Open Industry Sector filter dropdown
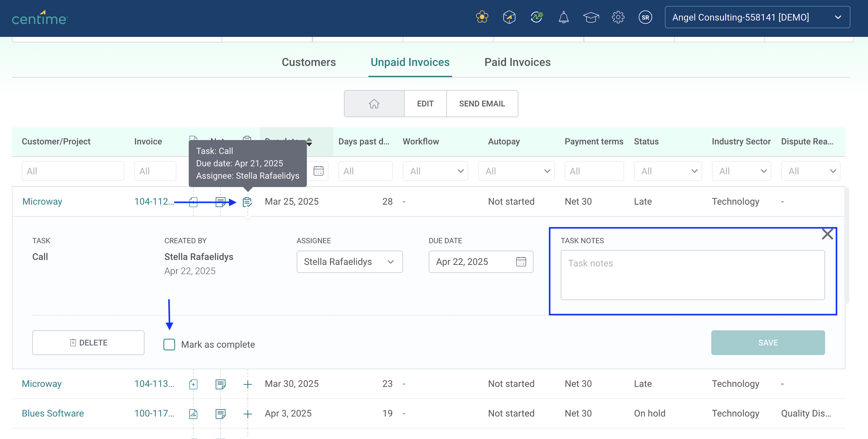The height and width of the screenshot is (439, 868). tap(741, 171)
